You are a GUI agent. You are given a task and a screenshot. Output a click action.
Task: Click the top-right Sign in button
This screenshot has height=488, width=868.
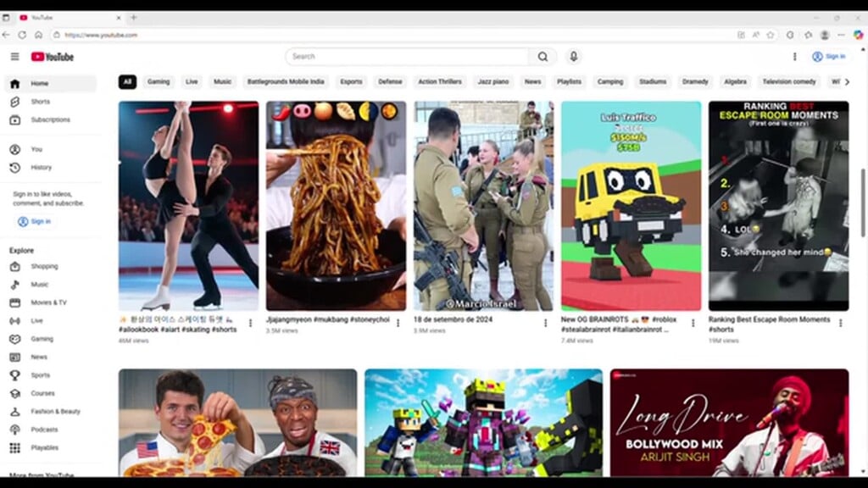point(828,57)
